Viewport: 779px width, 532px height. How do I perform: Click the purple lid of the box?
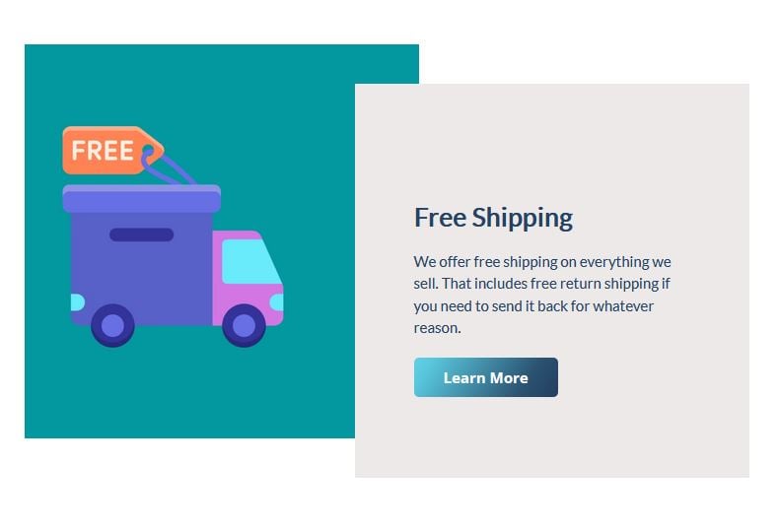click(x=142, y=199)
